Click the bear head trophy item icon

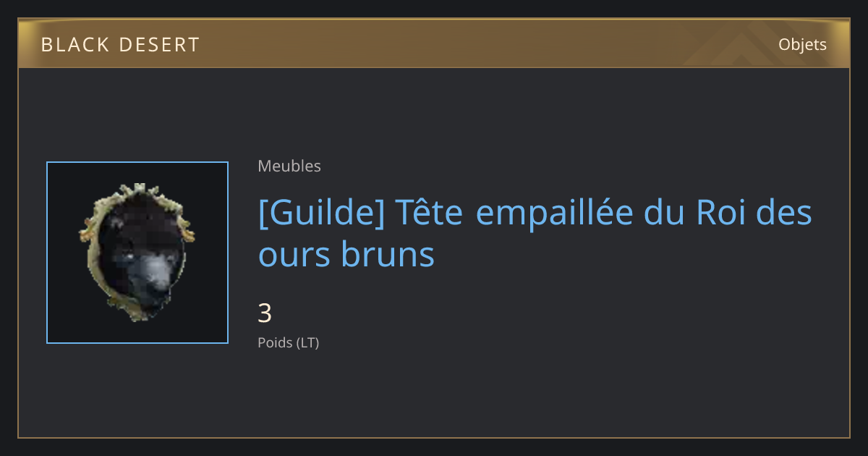137,253
